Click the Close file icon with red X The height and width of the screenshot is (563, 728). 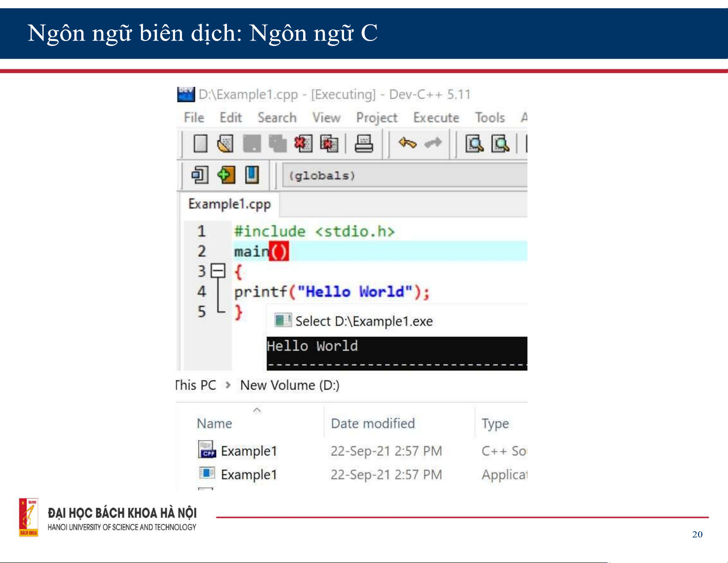(303, 143)
